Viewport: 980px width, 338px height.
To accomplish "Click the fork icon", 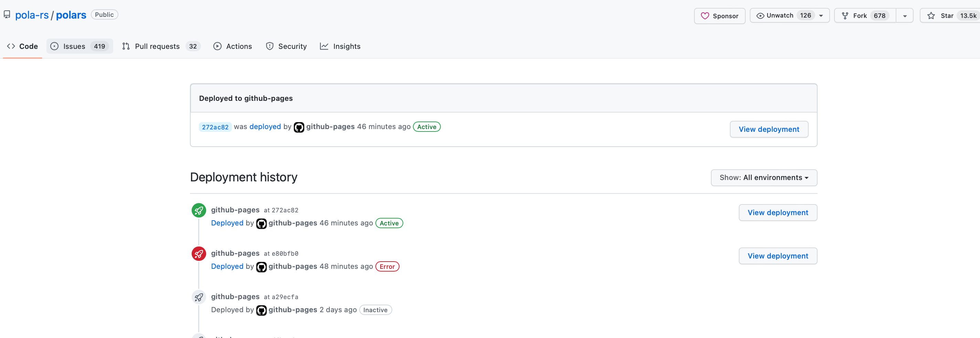I will (845, 15).
